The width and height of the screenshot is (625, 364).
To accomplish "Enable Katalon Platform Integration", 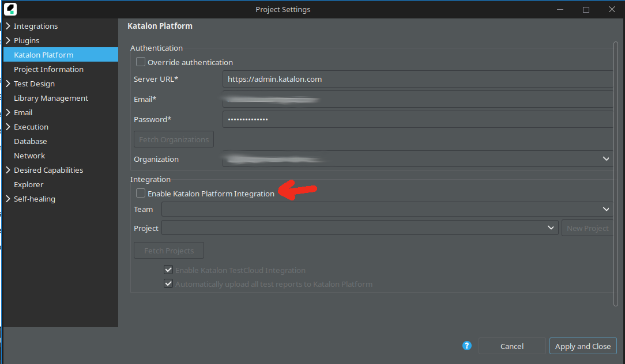I will [140, 193].
